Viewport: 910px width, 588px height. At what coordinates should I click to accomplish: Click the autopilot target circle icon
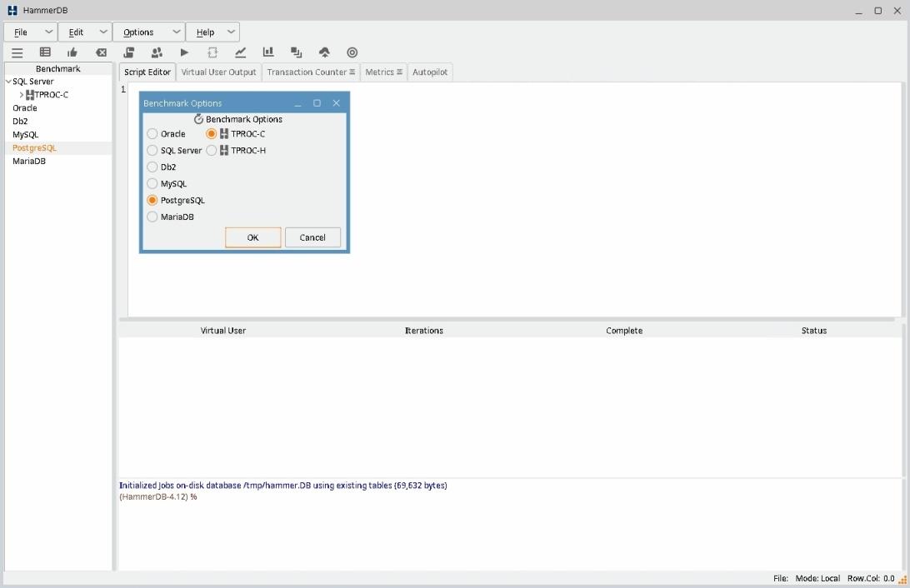(x=352, y=52)
